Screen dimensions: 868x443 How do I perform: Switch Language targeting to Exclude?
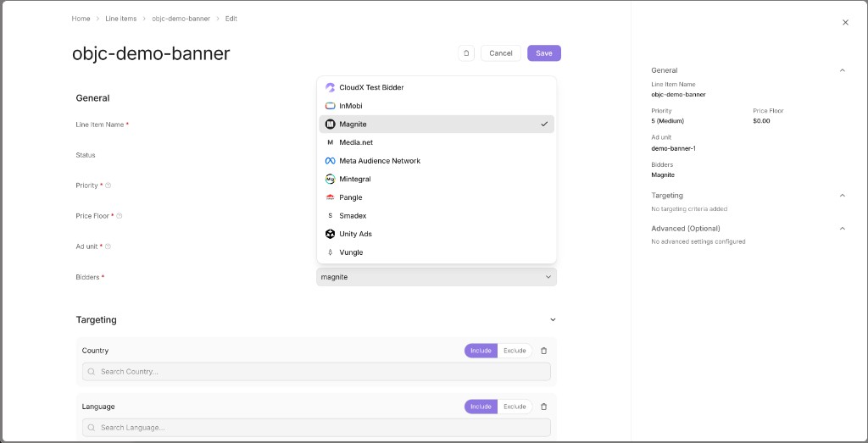[x=515, y=407]
